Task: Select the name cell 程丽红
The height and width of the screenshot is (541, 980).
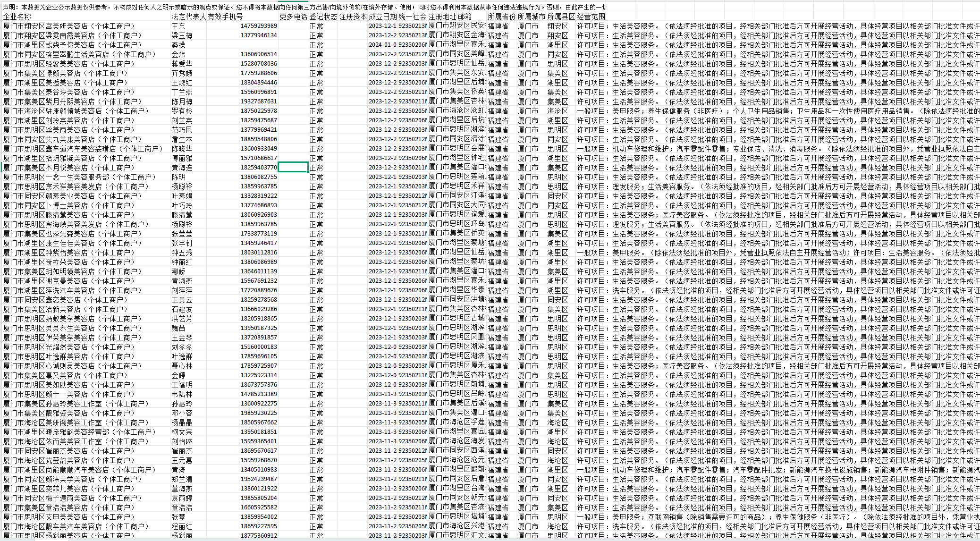Action: pyautogui.click(x=182, y=526)
